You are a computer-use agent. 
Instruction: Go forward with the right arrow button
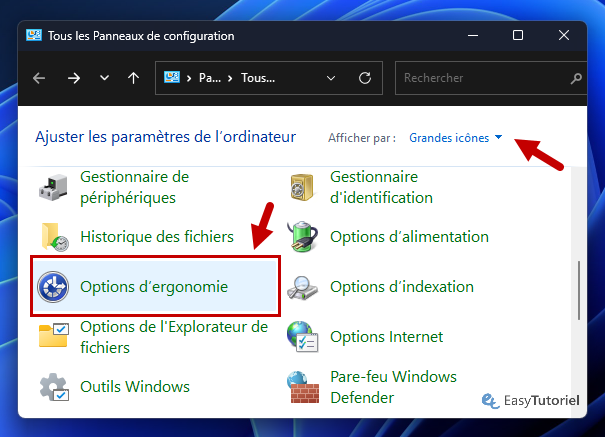(74, 78)
